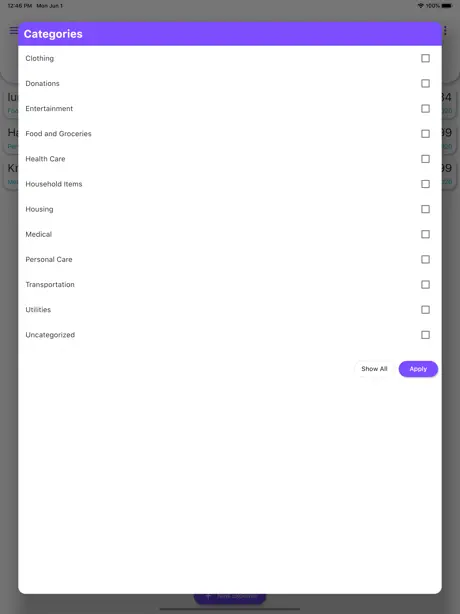This screenshot has height=614, width=460.
Task: Check the Household Items box
Action: point(425,184)
